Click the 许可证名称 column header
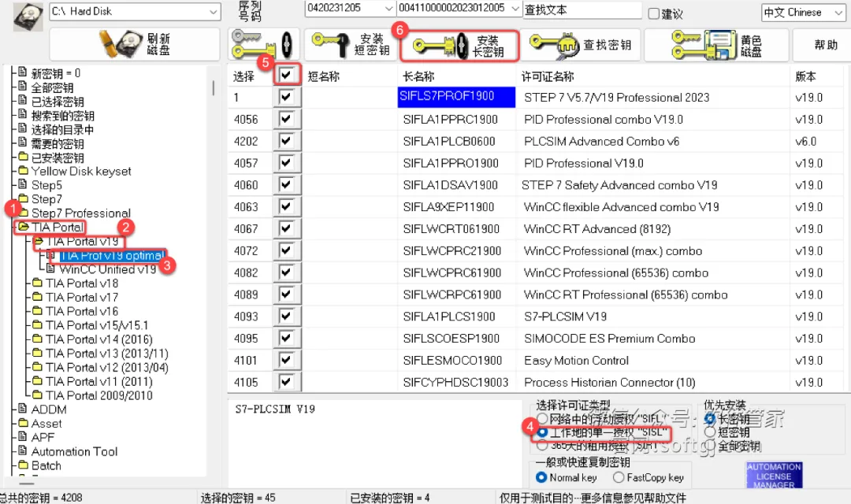851x504 pixels. (548, 76)
